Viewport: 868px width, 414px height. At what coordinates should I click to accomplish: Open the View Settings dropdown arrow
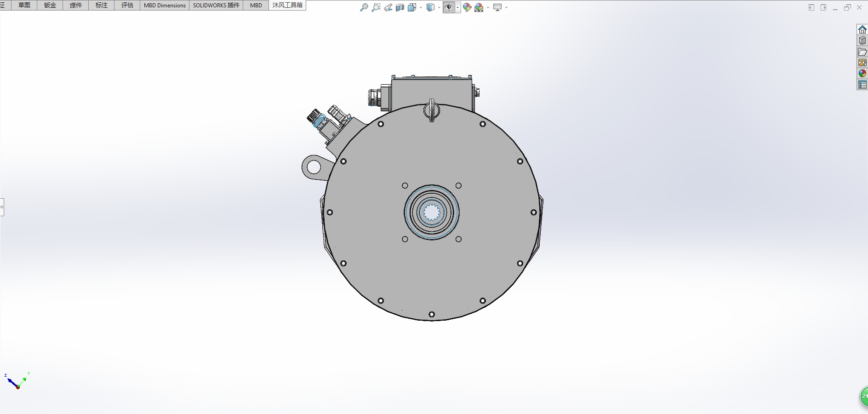point(506,7)
